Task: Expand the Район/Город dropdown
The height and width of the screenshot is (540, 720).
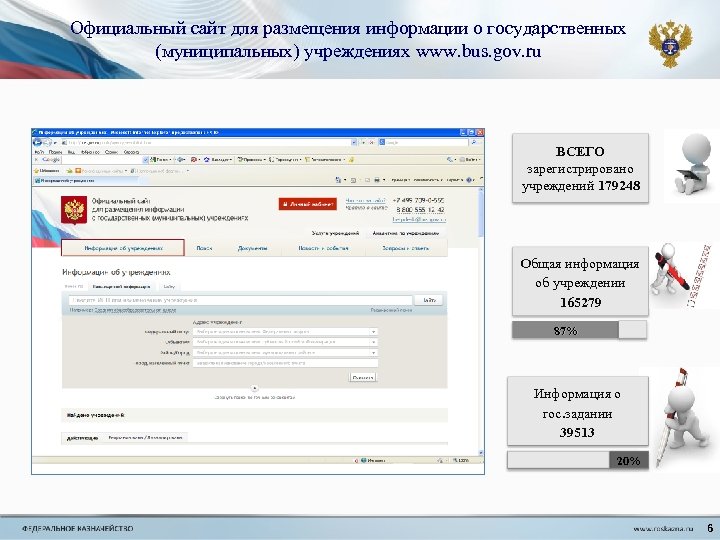Action: tap(285, 352)
